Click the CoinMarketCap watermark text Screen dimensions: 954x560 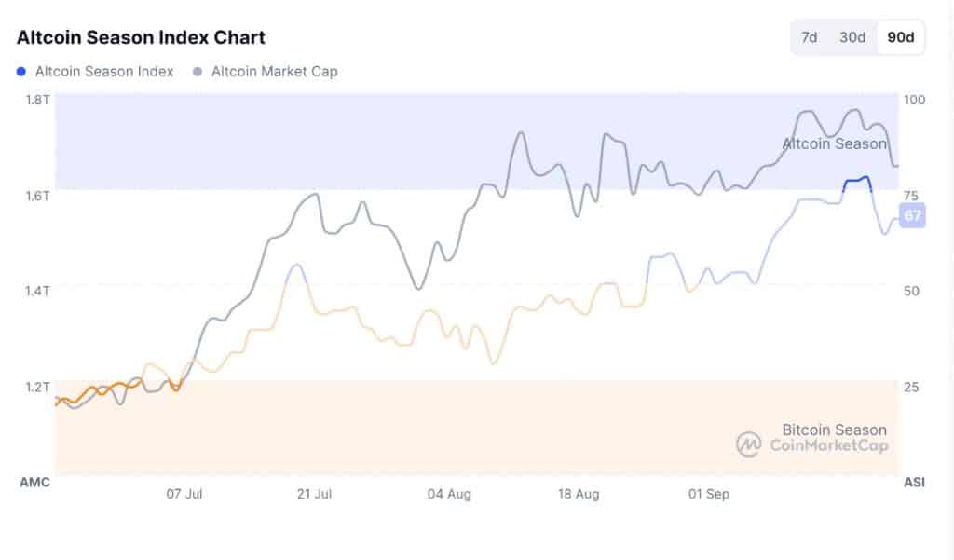(x=828, y=445)
